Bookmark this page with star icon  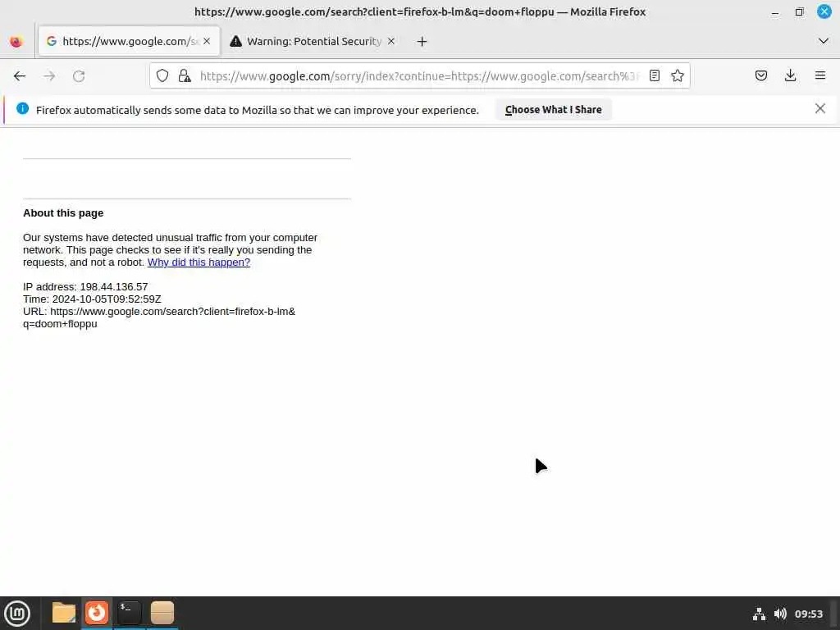pyautogui.click(x=677, y=76)
